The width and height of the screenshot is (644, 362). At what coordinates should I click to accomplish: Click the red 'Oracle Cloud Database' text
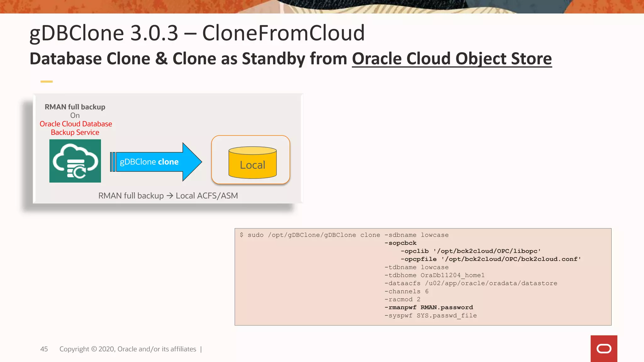point(76,124)
